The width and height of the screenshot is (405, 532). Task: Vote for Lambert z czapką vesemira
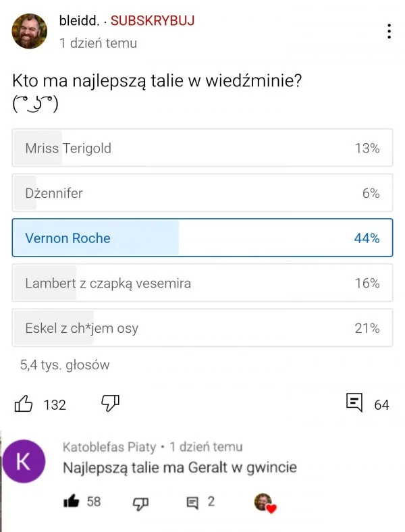click(202, 283)
